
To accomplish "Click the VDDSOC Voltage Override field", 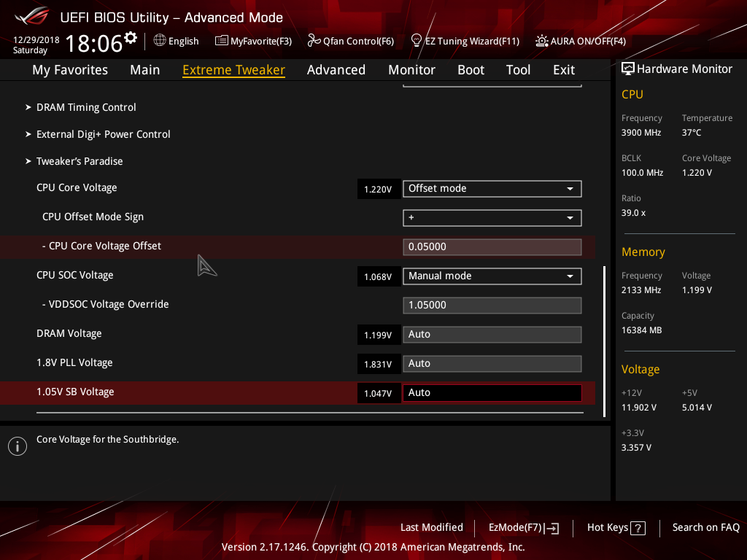I will [x=492, y=306].
